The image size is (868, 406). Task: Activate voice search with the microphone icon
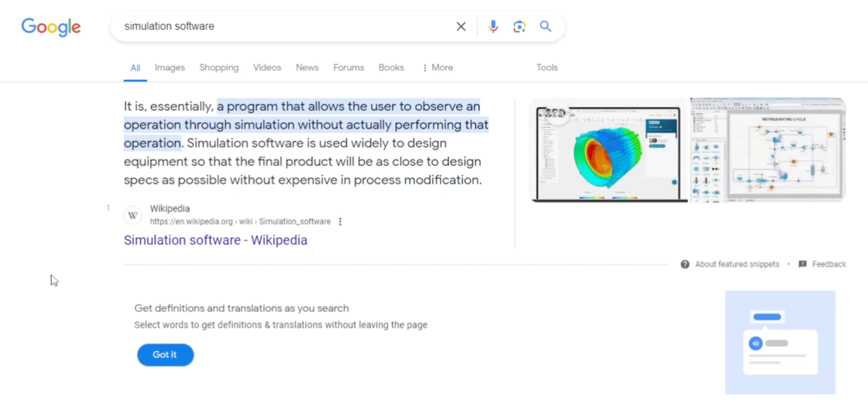pyautogui.click(x=493, y=26)
